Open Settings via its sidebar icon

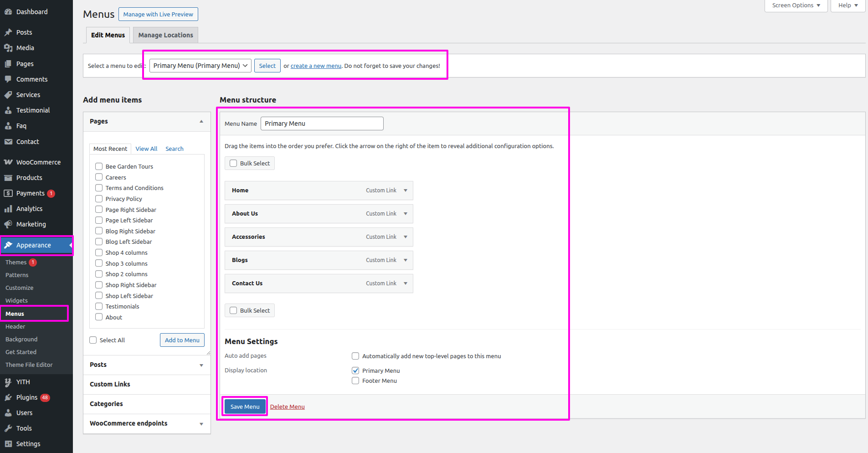click(8, 444)
